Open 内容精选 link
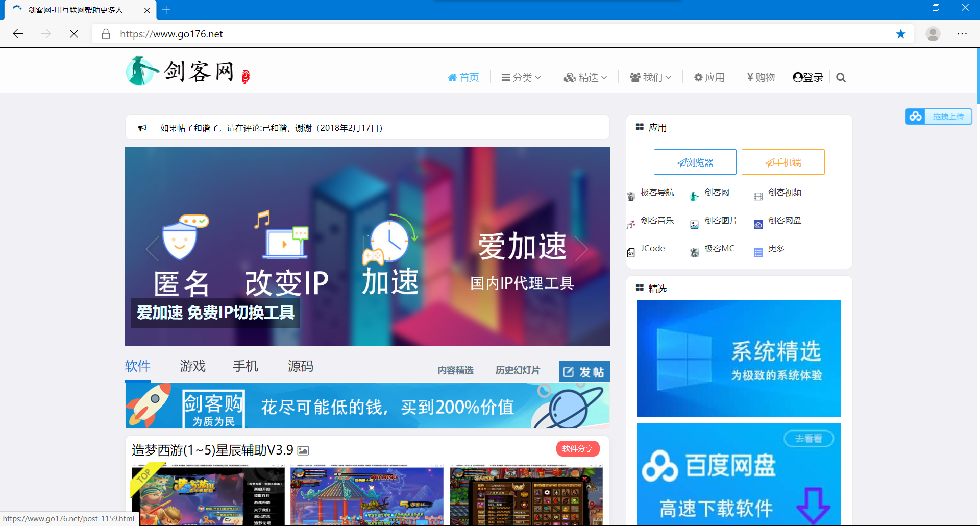 point(456,370)
